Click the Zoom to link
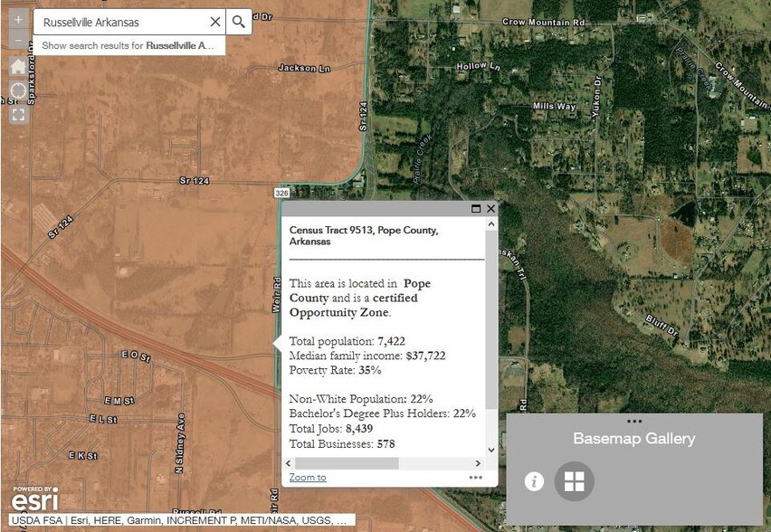771x532 pixels. 308,478
